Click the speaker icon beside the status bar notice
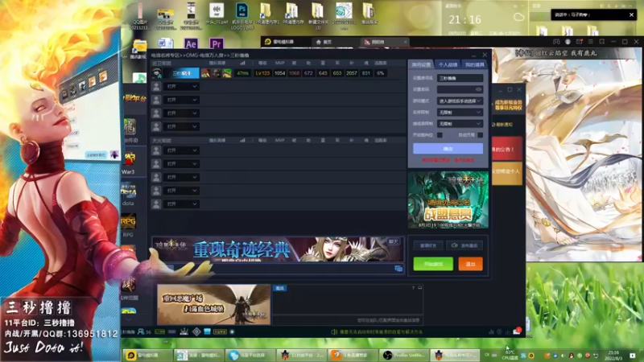This screenshot has width=644, height=362. 334,331
